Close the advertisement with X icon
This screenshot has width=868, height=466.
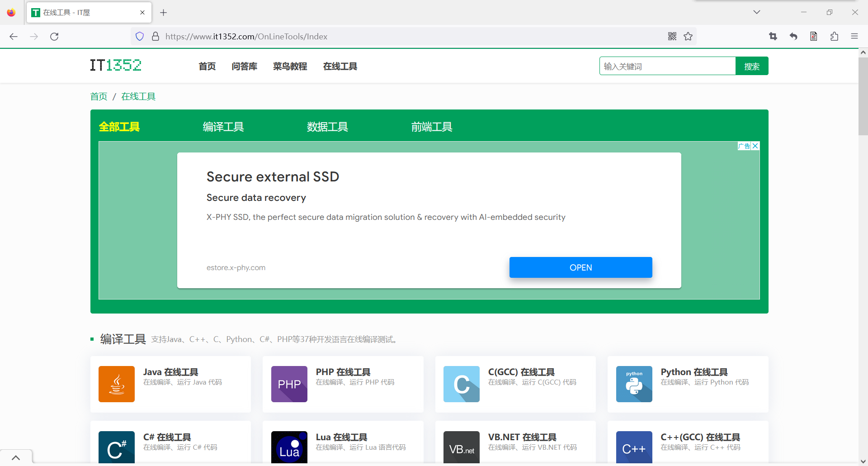click(x=755, y=146)
